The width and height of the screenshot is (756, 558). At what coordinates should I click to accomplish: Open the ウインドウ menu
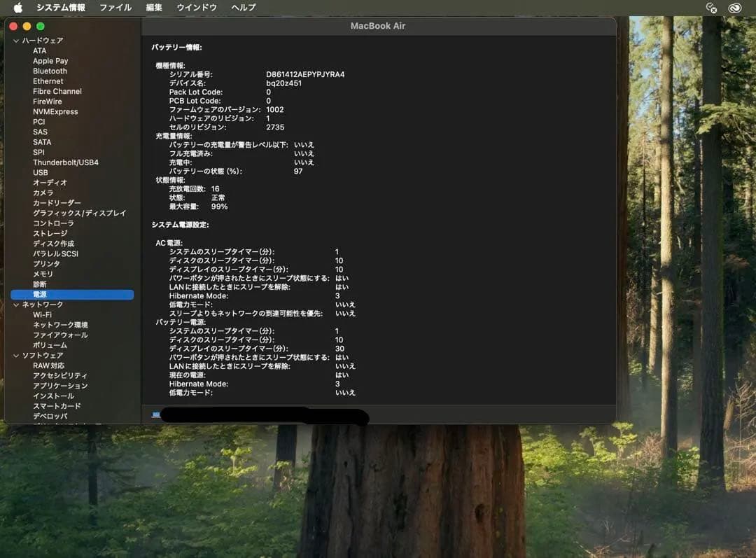[196, 8]
